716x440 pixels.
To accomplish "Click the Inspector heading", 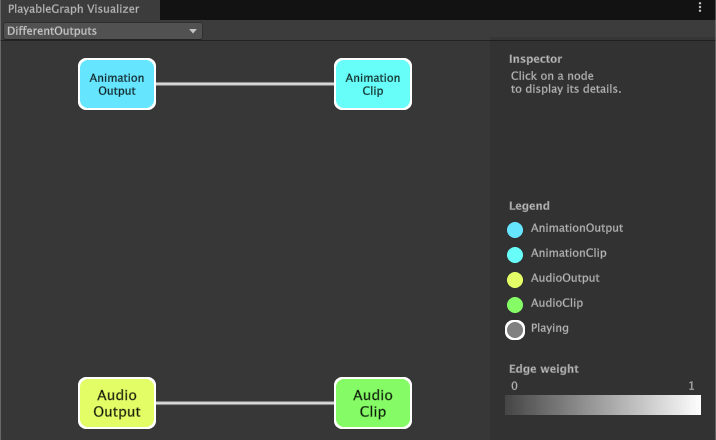I will 535,59.
